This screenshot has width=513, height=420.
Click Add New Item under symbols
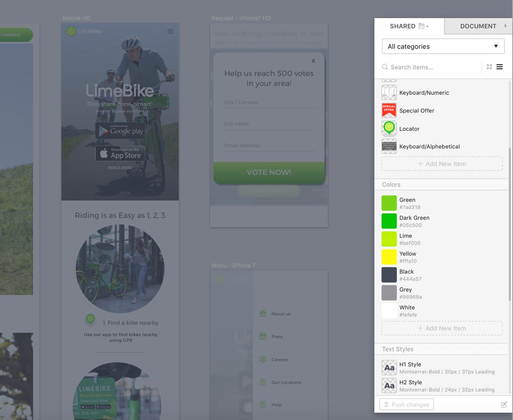442,164
